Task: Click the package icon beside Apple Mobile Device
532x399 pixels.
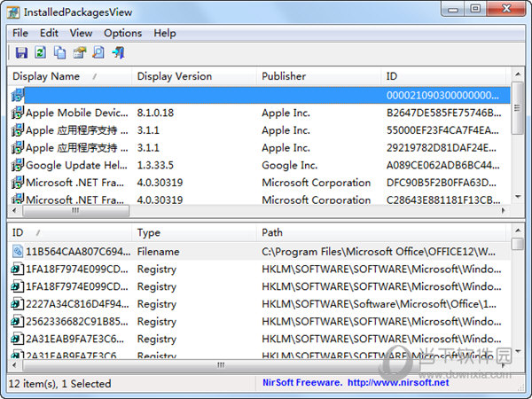Action: click(x=18, y=113)
